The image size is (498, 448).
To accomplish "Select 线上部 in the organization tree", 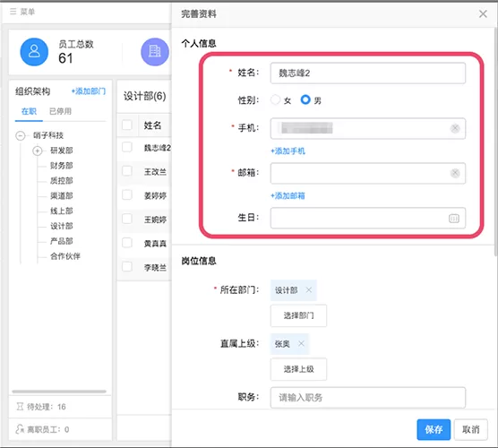I will [62, 211].
